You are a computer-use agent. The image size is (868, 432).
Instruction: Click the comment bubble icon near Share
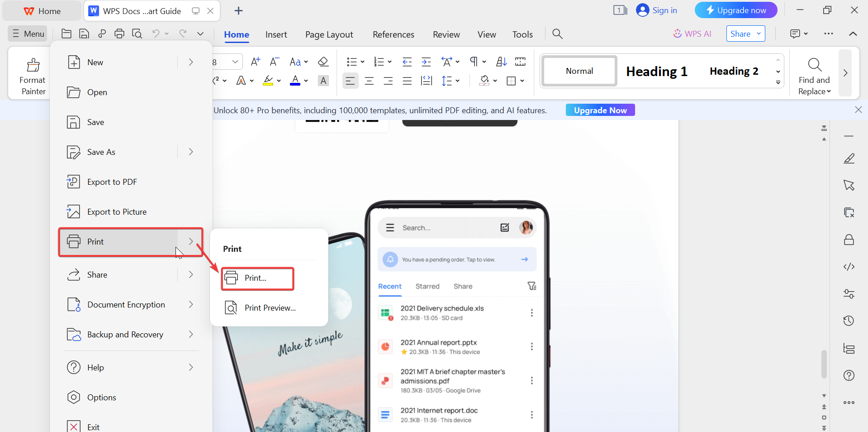coord(795,34)
